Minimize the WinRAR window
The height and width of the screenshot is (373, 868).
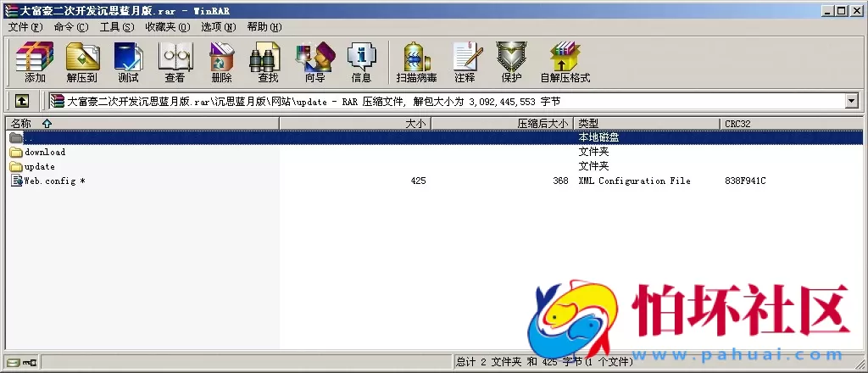(828, 10)
